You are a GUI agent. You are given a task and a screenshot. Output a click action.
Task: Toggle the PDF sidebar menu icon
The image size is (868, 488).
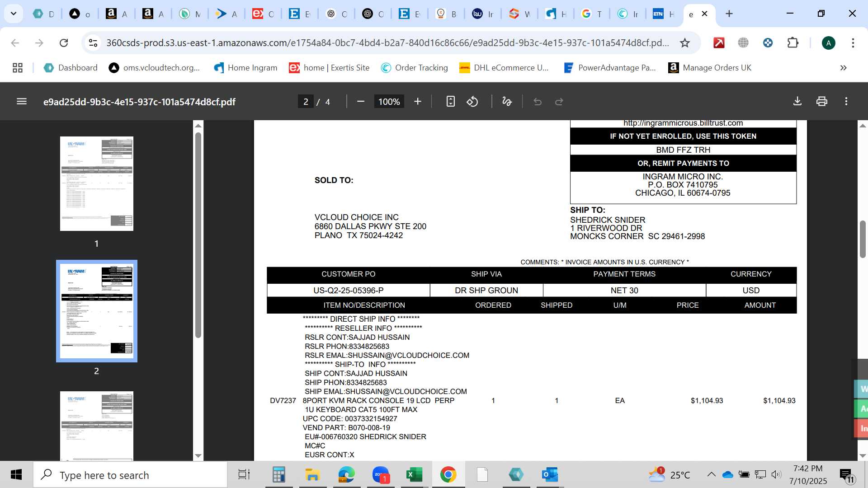pos(21,102)
